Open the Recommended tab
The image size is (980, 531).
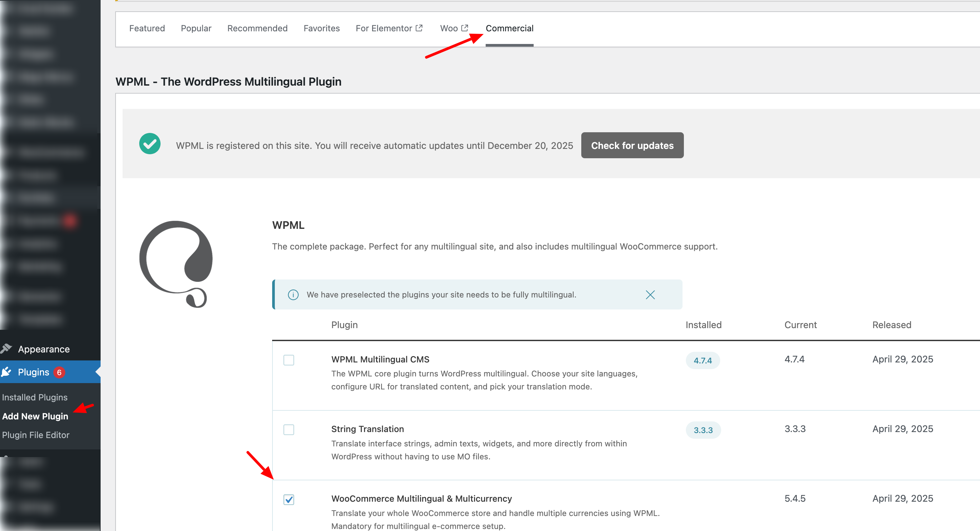point(257,28)
